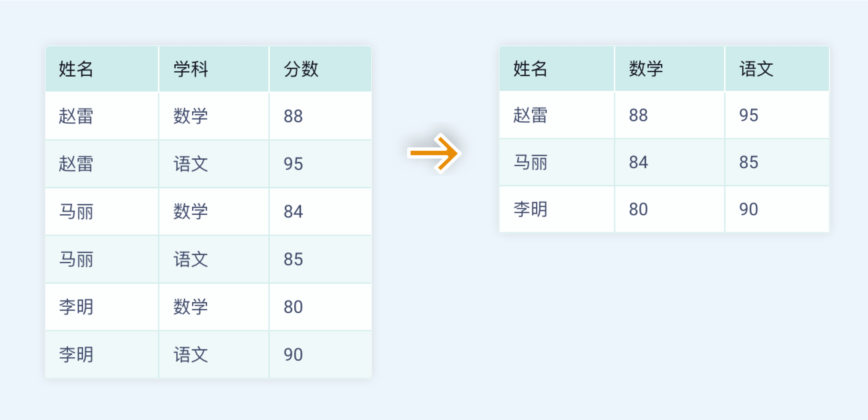Select the 马丽 cell in the right table
Image resolution: width=868 pixels, height=420 pixels.
click(x=530, y=162)
